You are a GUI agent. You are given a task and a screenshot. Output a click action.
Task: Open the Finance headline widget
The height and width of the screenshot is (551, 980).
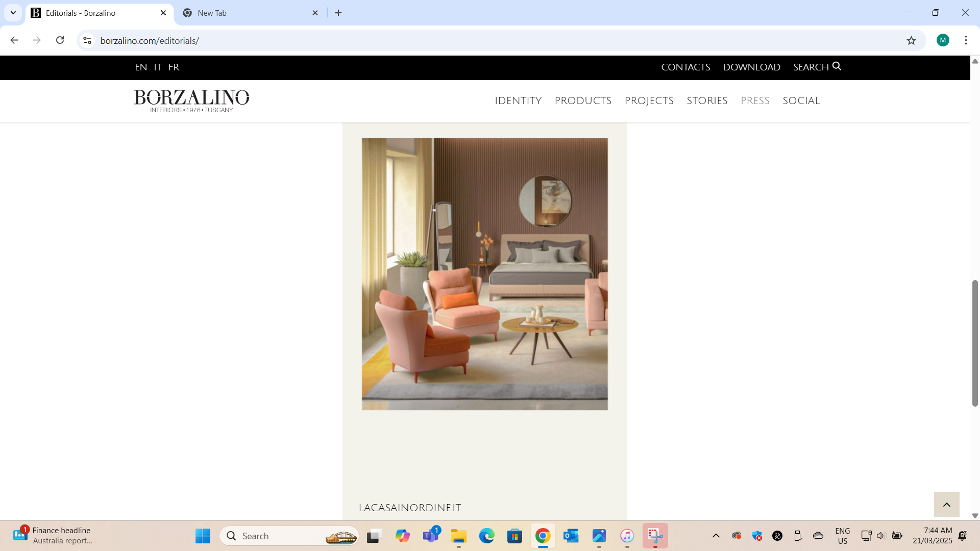(53, 536)
